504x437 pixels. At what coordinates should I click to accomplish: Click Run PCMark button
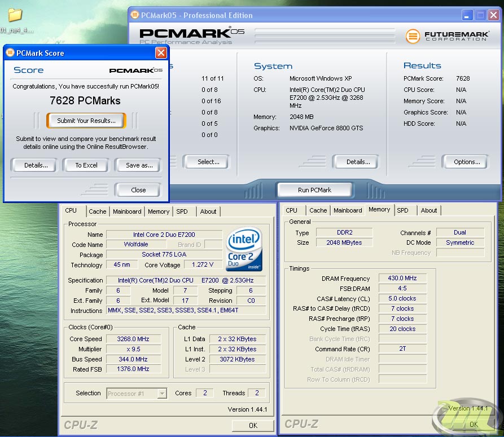pyautogui.click(x=315, y=190)
